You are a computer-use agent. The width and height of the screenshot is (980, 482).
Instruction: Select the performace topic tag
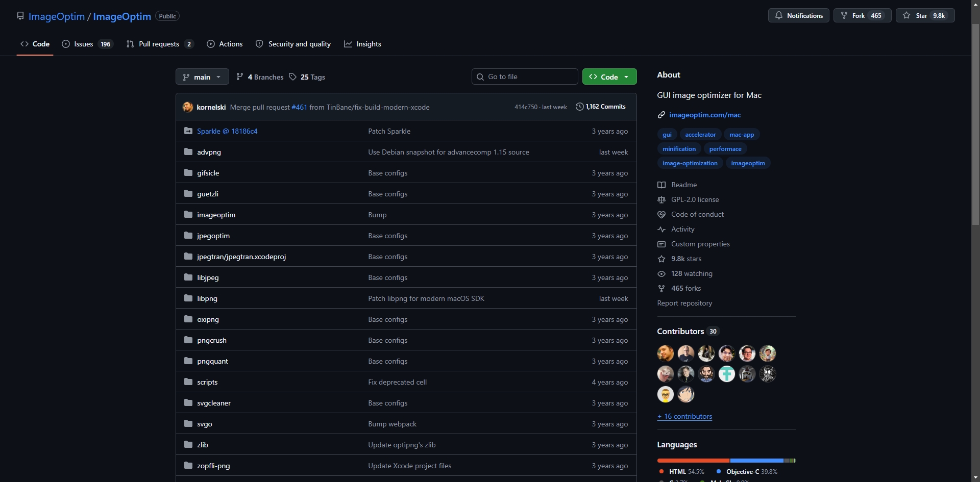click(x=725, y=149)
